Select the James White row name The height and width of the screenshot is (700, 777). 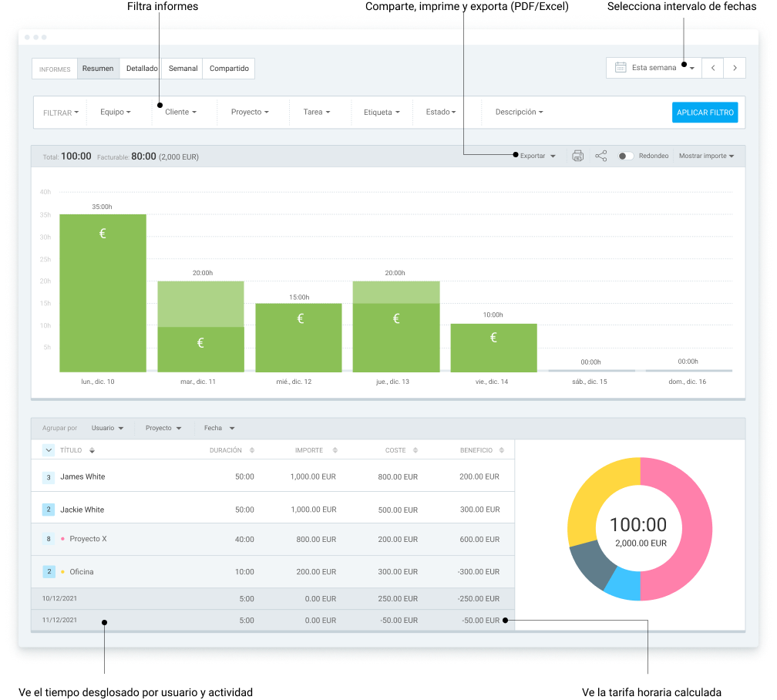(x=82, y=477)
